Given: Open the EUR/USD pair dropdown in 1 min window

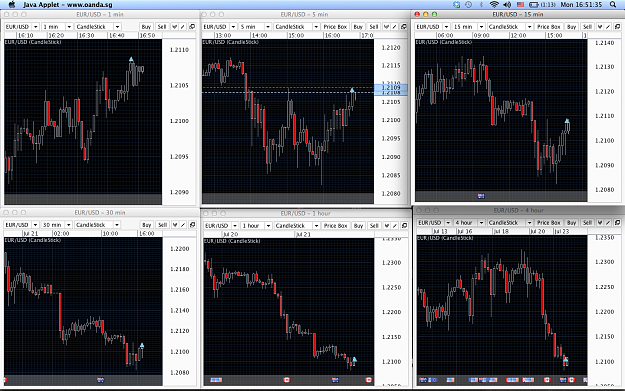Looking at the screenshot, I should tap(22, 27).
